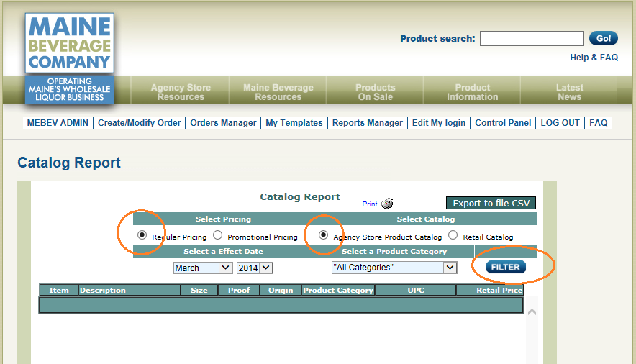Sort table by Retail Price column
The height and width of the screenshot is (364, 636).
[x=499, y=290]
